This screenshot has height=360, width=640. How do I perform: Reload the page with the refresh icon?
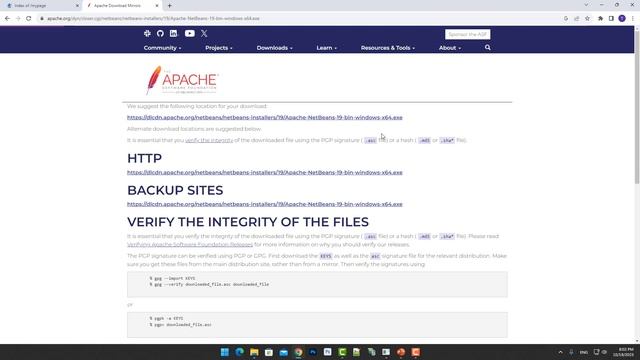29,18
